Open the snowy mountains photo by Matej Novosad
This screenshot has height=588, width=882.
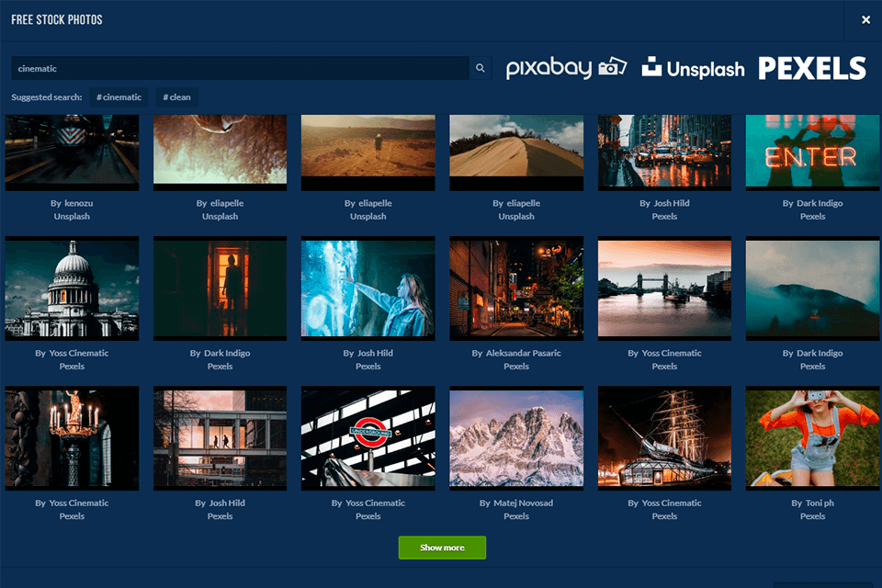[516, 438]
